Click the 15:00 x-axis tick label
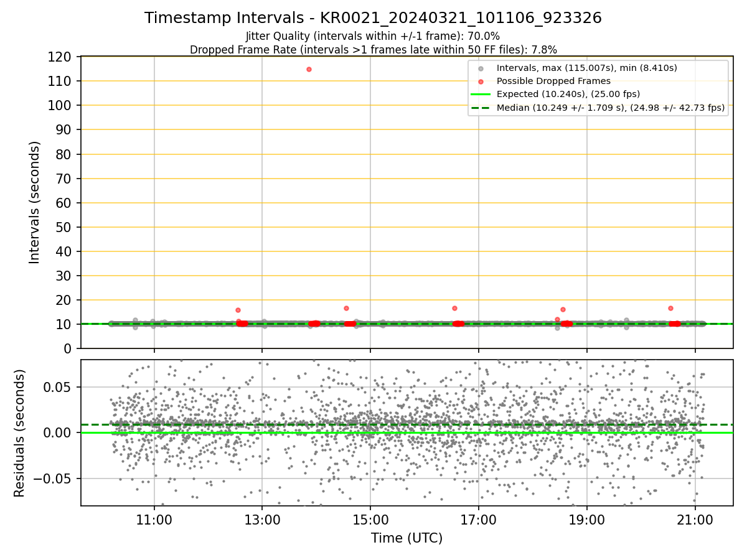Image resolution: width=747 pixels, height=560 pixels. (370, 520)
